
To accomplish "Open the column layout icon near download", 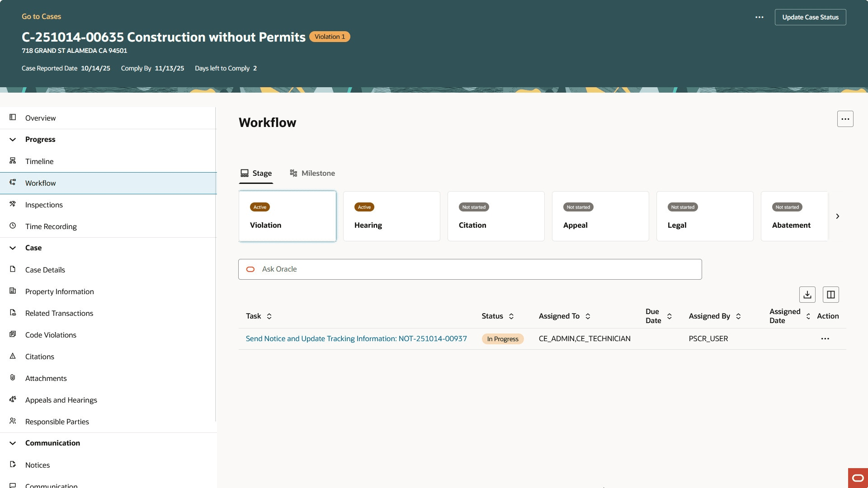I will click(830, 294).
